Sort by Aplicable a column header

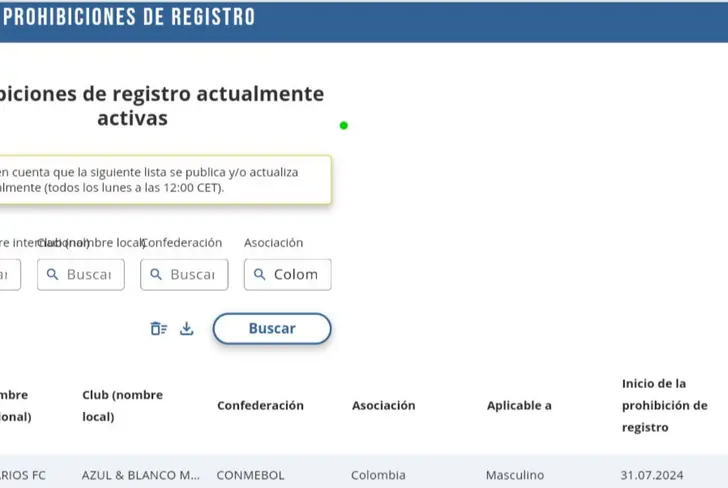[x=519, y=405]
